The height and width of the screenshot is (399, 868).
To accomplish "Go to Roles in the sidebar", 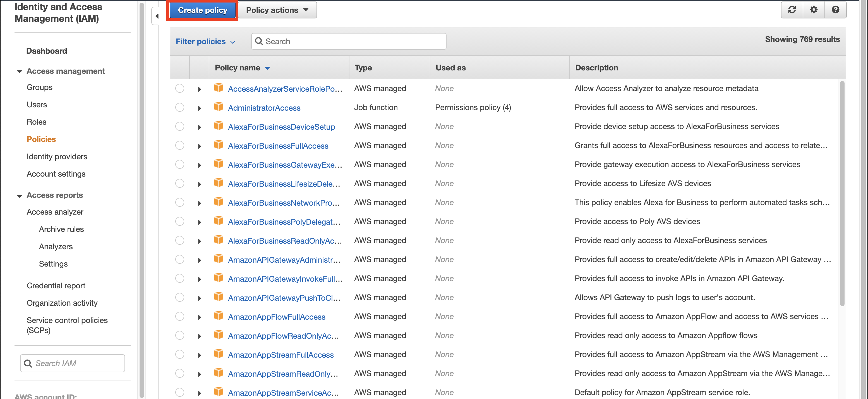I will click(x=36, y=122).
